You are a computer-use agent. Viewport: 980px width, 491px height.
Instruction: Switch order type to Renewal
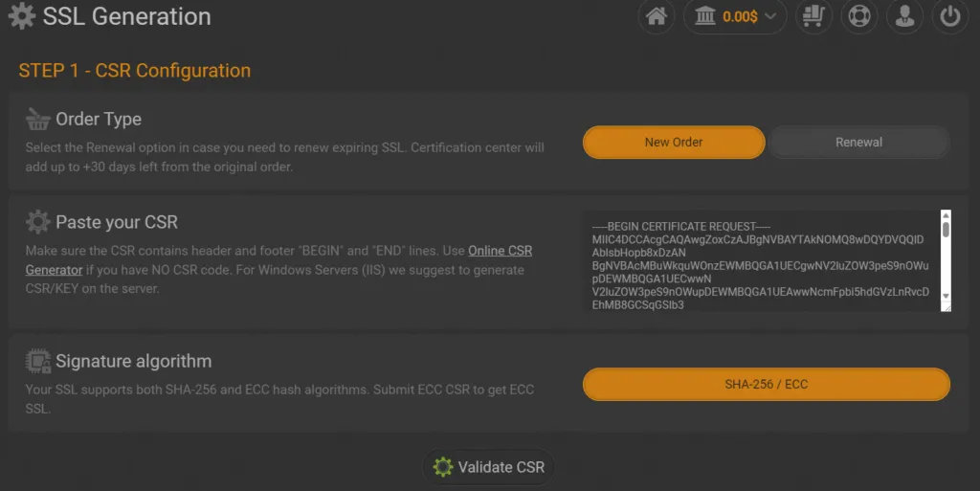(x=858, y=142)
